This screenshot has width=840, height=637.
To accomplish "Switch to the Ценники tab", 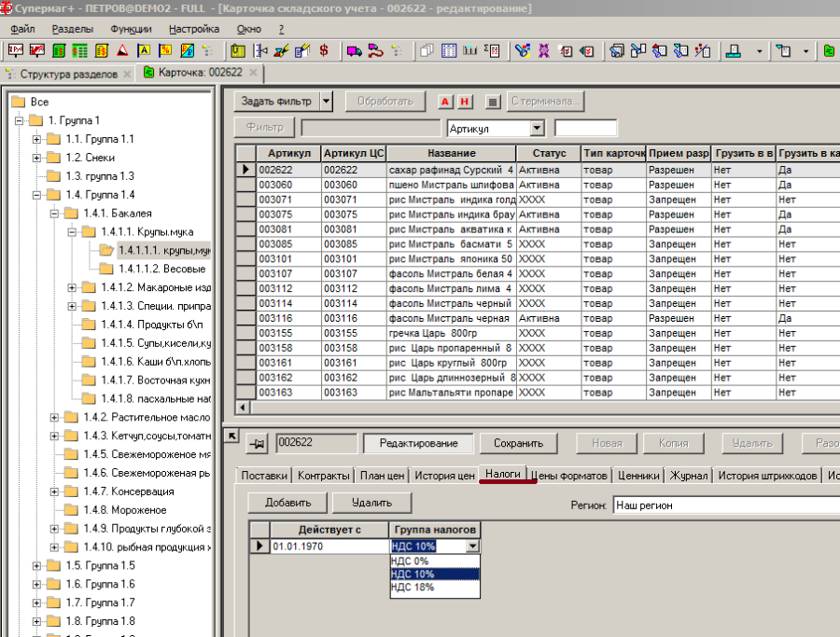I will point(638,476).
